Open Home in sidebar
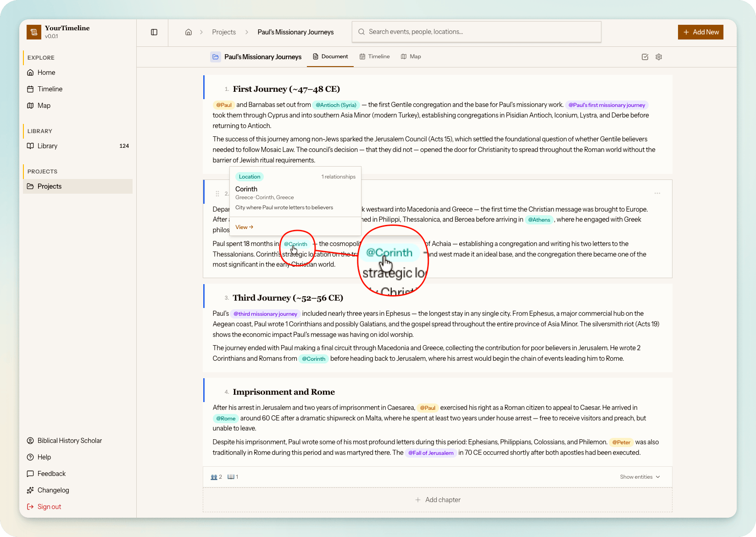This screenshot has width=756, height=537. (78, 73)
